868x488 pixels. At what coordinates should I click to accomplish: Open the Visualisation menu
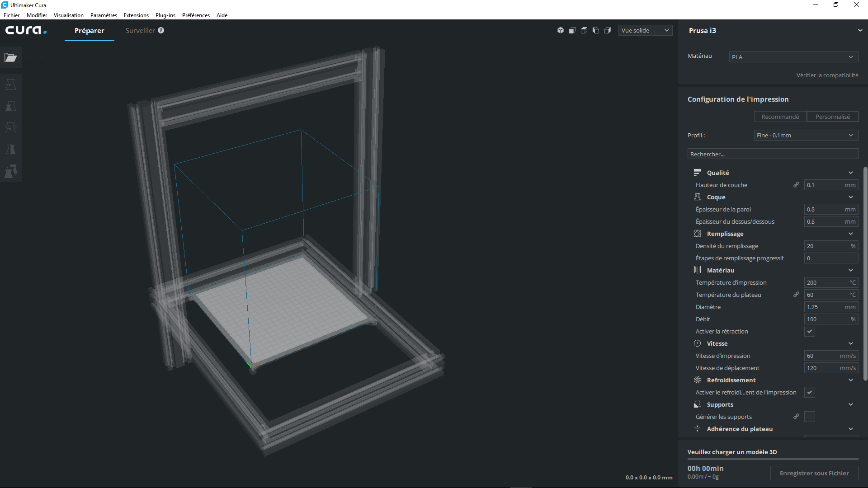(x=69, y=15)
